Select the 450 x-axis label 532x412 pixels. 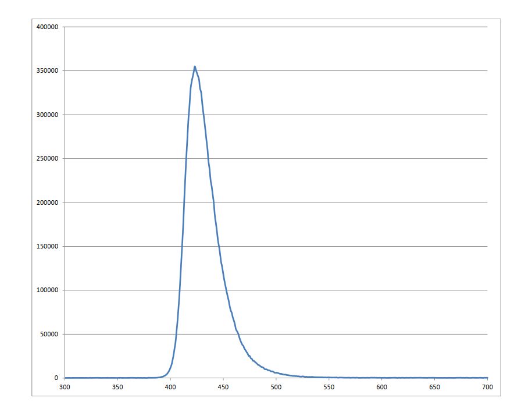point(223,387)
